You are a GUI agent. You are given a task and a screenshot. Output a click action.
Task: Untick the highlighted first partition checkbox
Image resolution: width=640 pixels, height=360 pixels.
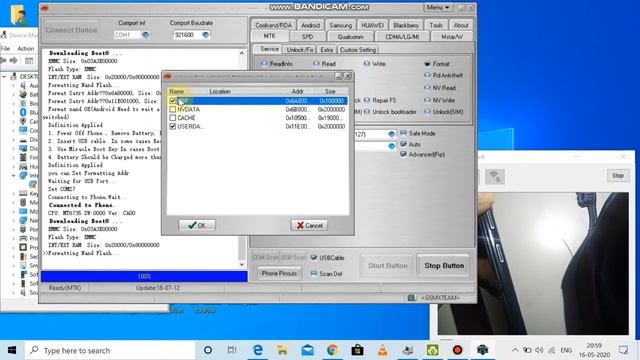pos(173,101)
